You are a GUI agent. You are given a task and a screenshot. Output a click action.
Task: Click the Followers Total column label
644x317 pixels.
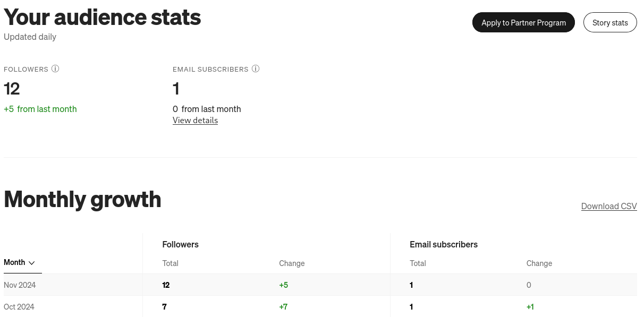(x=170, y=263)
